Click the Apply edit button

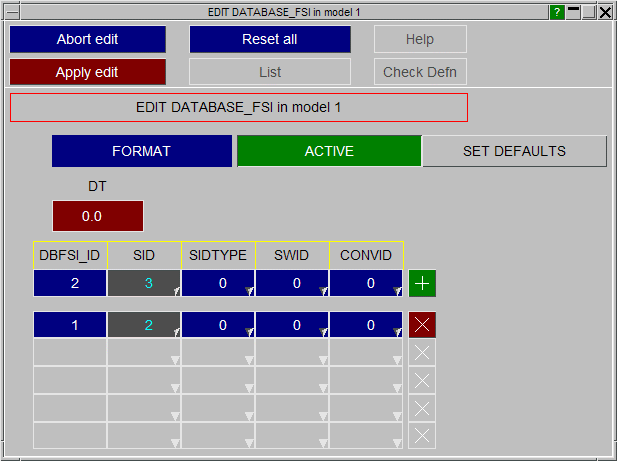point(87,72)
